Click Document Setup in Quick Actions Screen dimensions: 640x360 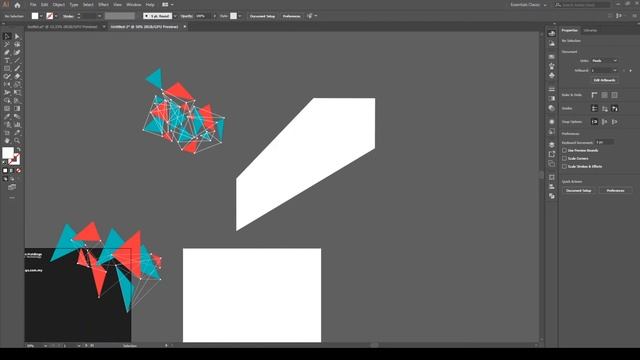[578, 191]
